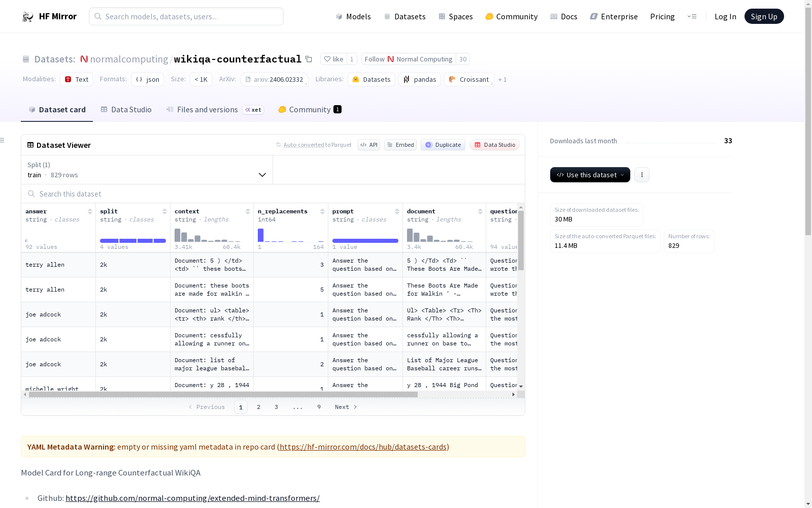812x508 pixels.
Task: Open the Data Studio tab
Action: click(126, 109)
